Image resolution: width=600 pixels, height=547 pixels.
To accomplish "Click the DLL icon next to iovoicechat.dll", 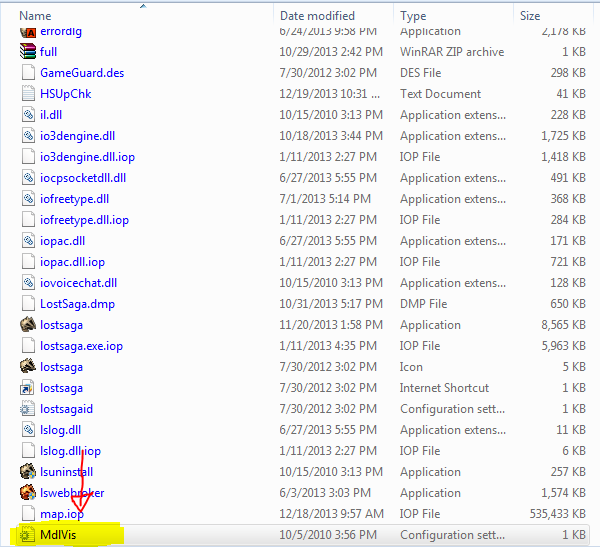I will (x=28, y=282).
